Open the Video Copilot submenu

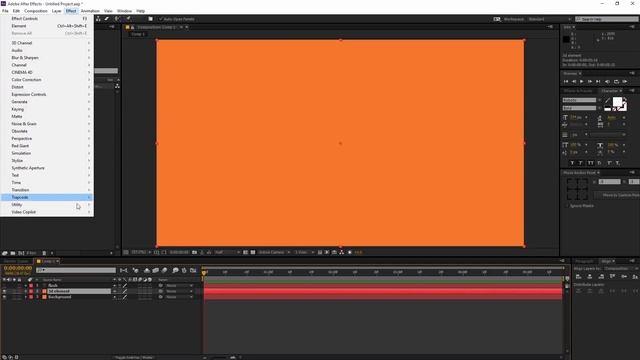(x=47, y=212)
